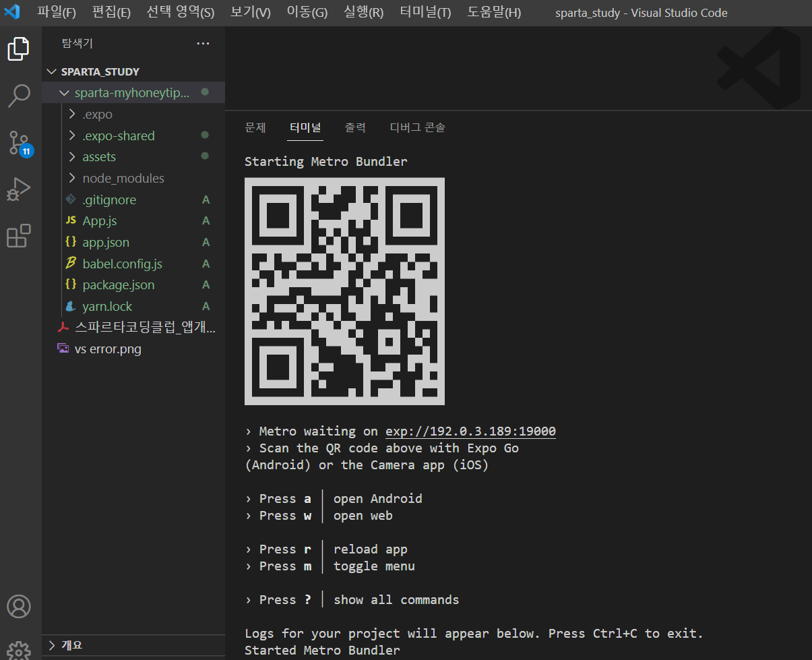Switch to the 문제 panel tab
812x660 pixels.
coord(255,127)
